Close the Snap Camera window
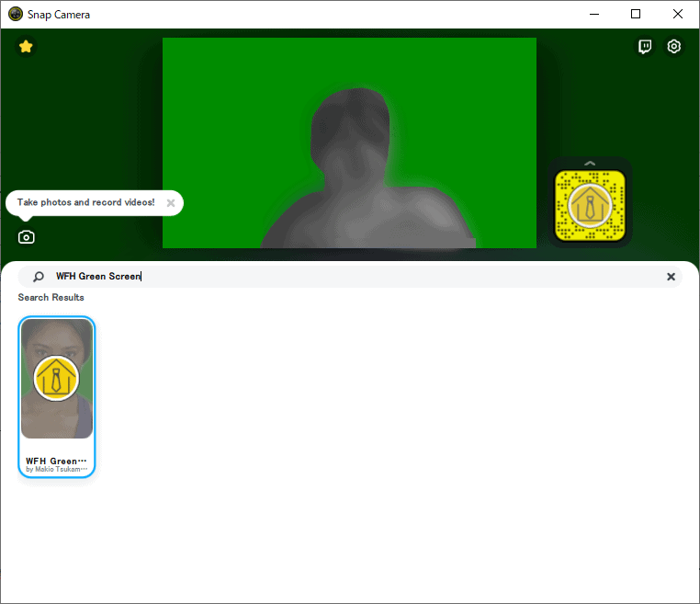 pos(678,15)
